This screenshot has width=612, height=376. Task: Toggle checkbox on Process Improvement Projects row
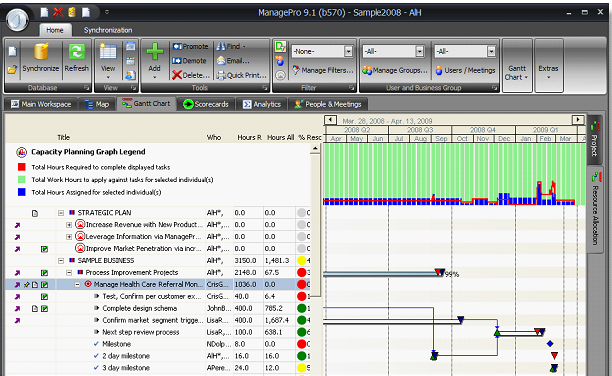point(44,273)
